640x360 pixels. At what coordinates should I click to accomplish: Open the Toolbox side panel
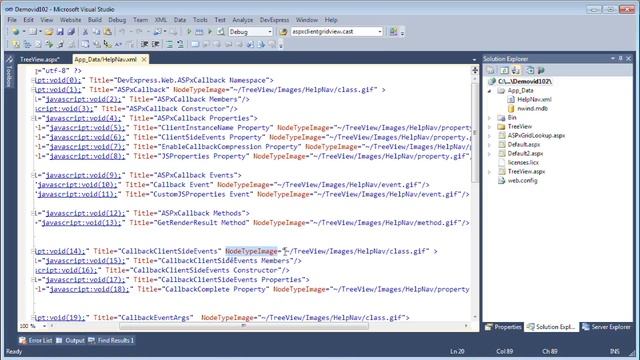pyautogui.click(x=9, y=71)
